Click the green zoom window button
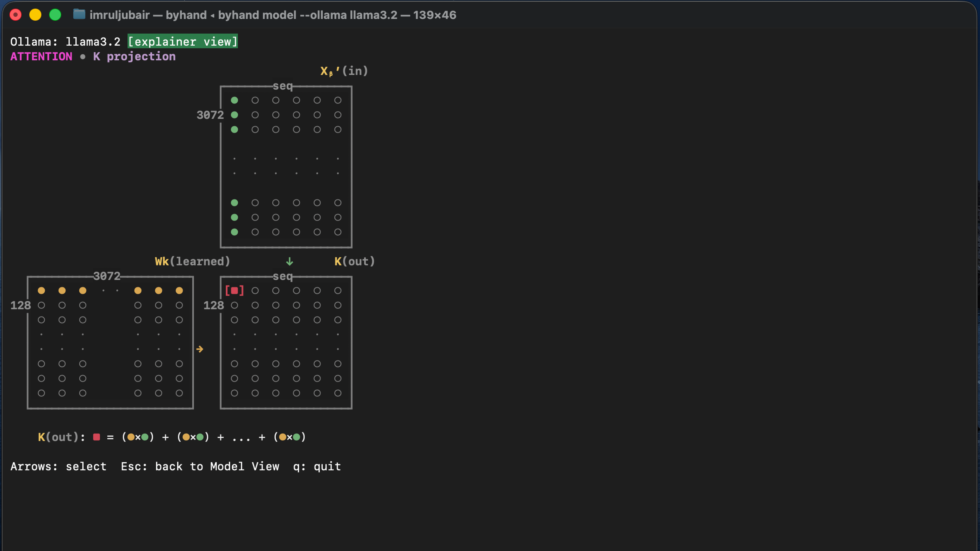980x551 pixels. tap(55, 15)
